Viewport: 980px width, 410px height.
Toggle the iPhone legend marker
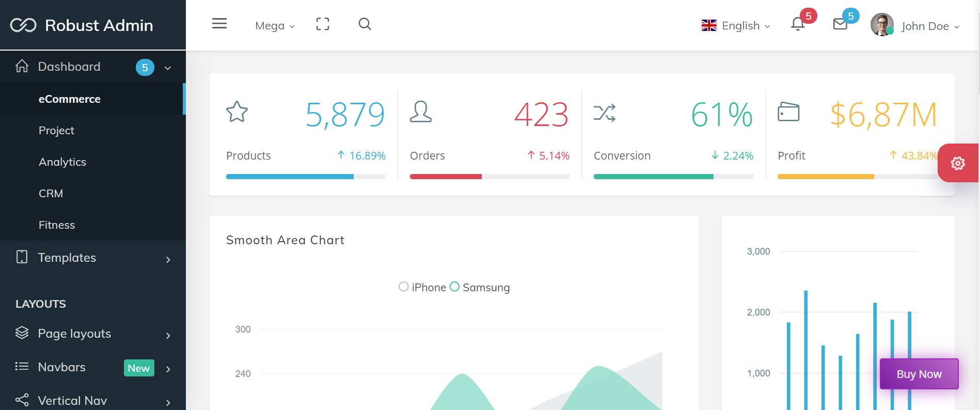404,287
